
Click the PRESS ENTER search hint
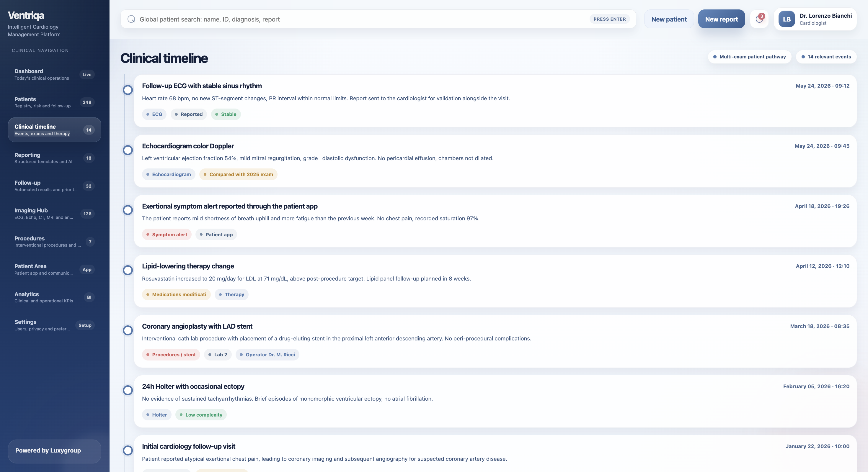point(609,19)
